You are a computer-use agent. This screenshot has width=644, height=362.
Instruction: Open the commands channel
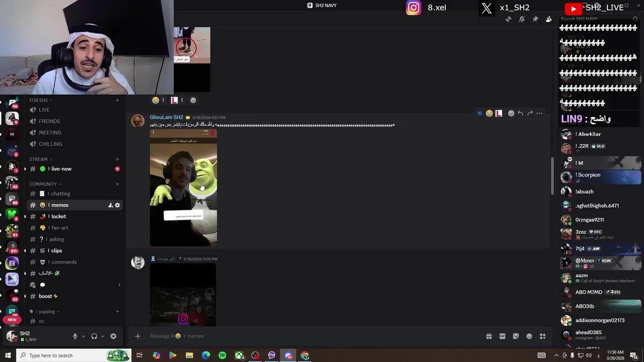pos(74,262)
